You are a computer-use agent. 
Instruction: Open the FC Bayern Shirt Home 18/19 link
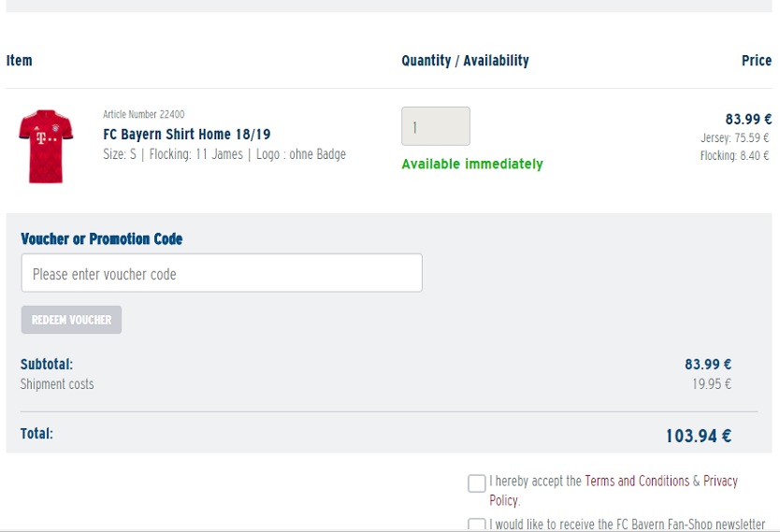tap(186, 135)
